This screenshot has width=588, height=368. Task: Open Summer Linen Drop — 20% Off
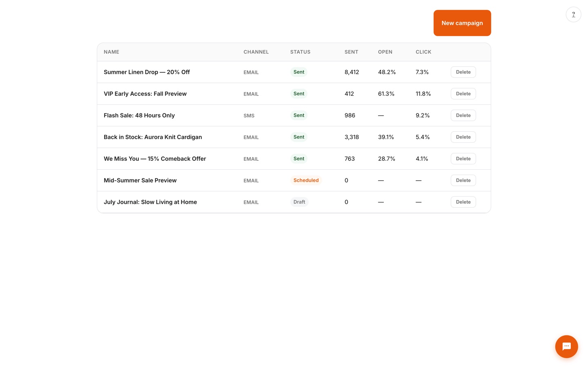(x=147, y=72)
